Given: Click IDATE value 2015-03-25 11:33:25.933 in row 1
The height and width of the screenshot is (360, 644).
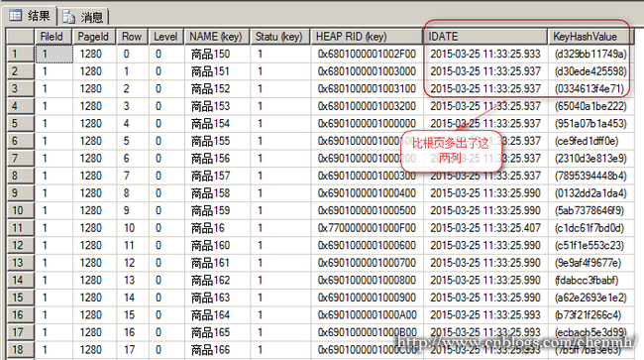Looking at the screenshot, I should click(485, 54).
